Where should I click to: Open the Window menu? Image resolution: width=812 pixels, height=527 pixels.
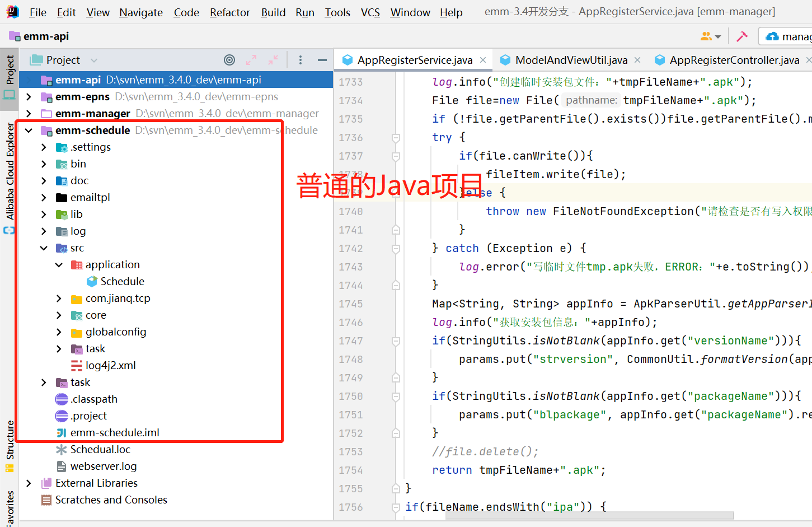[x=410, y=12]
